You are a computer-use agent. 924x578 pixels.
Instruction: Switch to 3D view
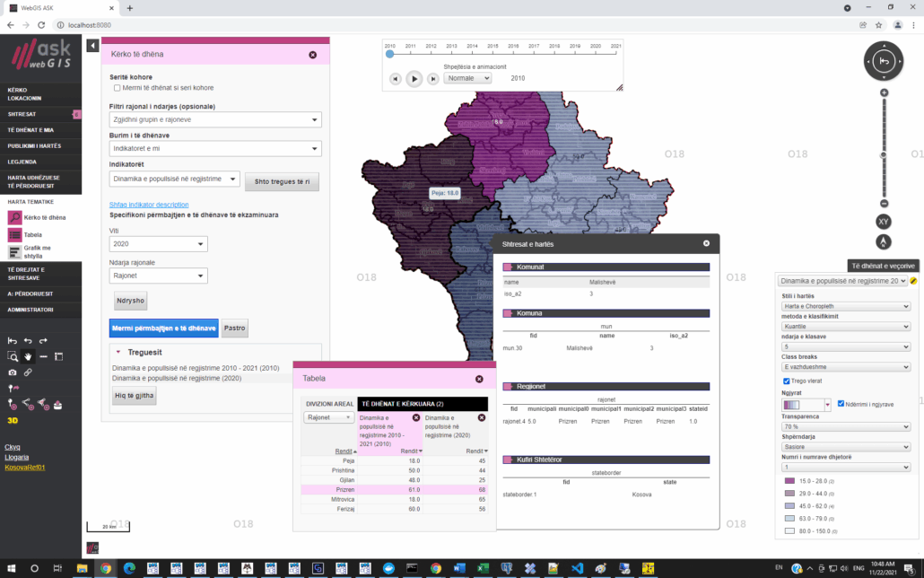[x=13, y=419]
